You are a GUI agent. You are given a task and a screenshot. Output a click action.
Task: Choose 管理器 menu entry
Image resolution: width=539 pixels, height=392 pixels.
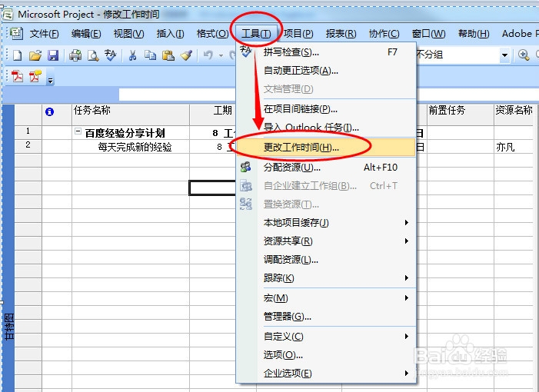click(326, 317)
